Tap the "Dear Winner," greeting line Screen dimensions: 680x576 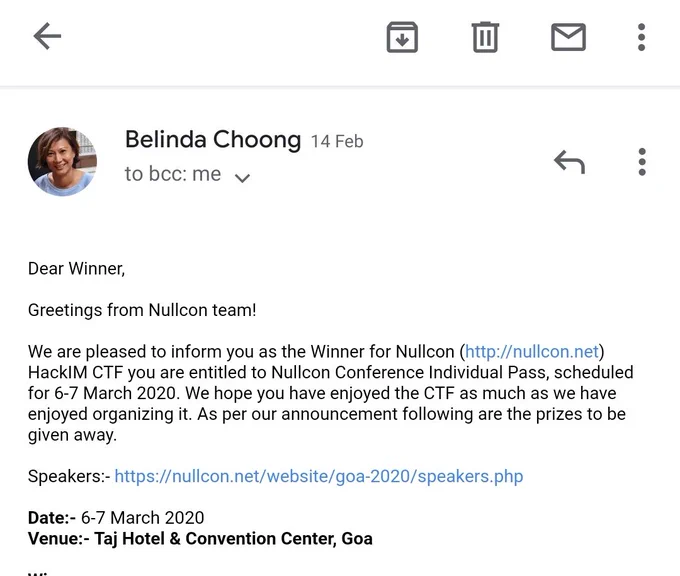click(x=76, y=269)
